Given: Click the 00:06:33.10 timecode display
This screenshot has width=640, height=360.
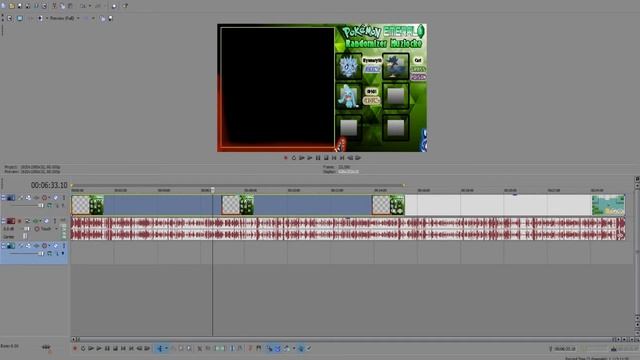Looking at the screenshot, I should coord(49,185).
